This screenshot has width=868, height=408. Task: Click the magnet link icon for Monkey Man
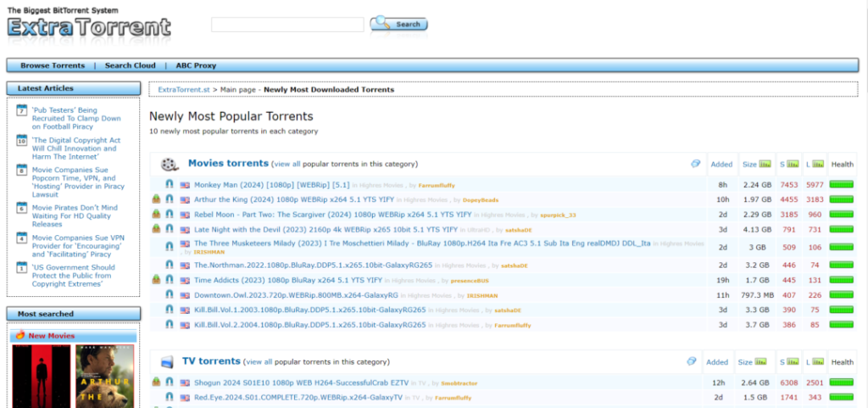tap(170, 184)
